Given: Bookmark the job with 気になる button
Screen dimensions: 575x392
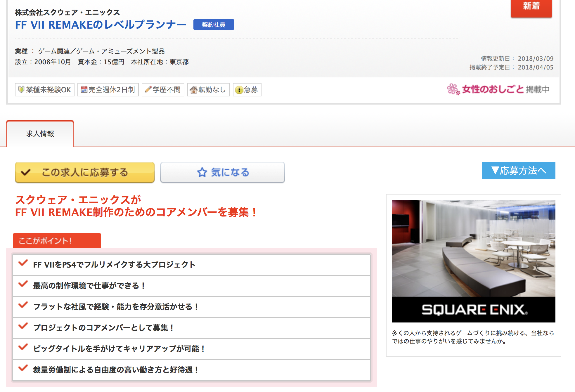Looking at the screenshot, I should click(x=223, y=172).
